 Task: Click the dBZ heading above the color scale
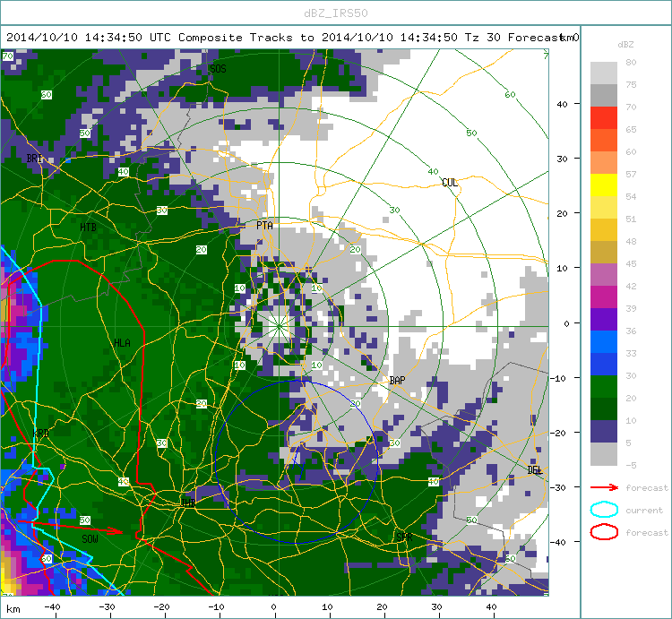coord(625,44)
